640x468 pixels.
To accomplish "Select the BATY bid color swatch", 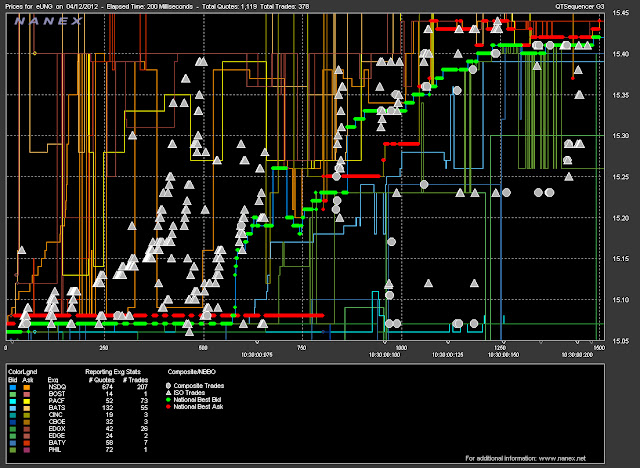I will coord(13,443).
